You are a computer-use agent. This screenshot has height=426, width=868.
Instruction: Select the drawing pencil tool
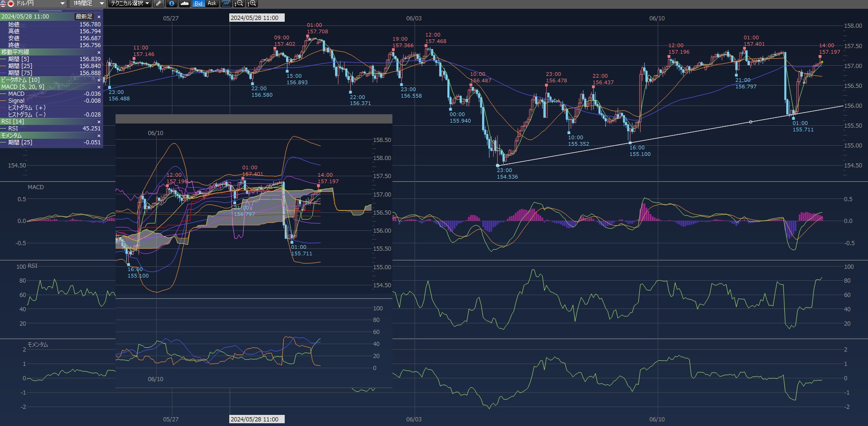[x=159, y=4]
